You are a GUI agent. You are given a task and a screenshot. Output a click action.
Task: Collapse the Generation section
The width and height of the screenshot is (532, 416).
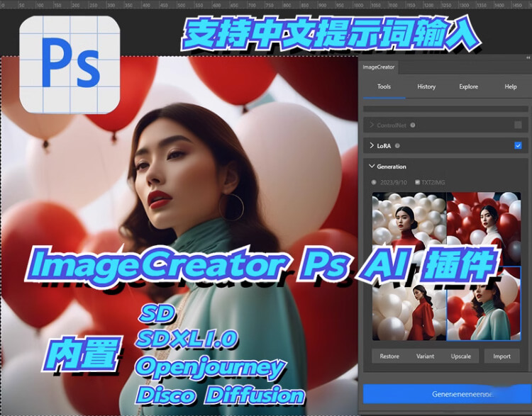(372, 166)
